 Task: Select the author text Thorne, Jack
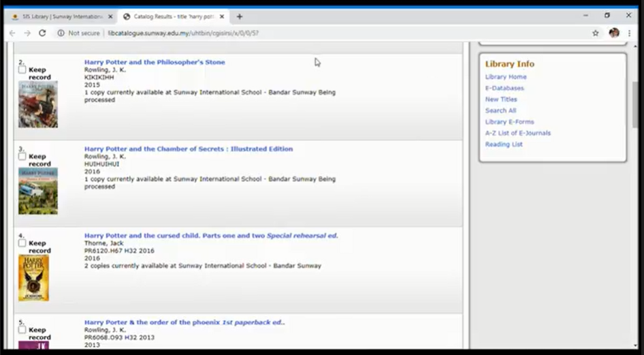103,244
